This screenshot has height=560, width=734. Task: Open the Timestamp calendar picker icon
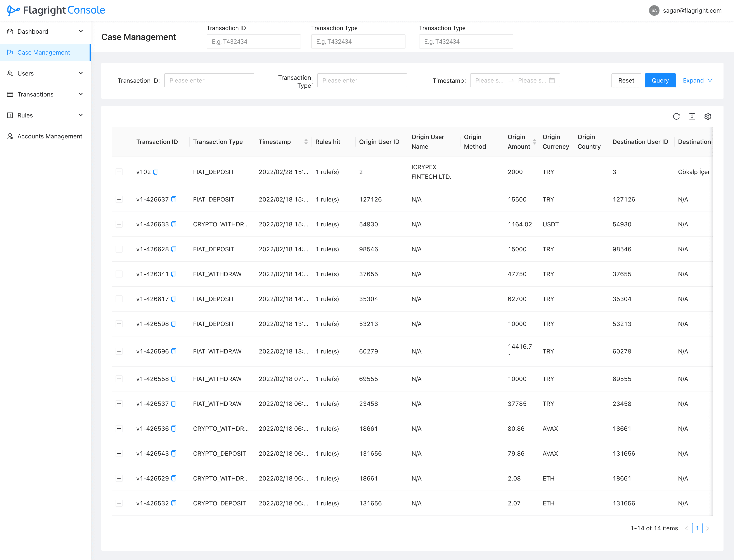[x=552, y=80]
